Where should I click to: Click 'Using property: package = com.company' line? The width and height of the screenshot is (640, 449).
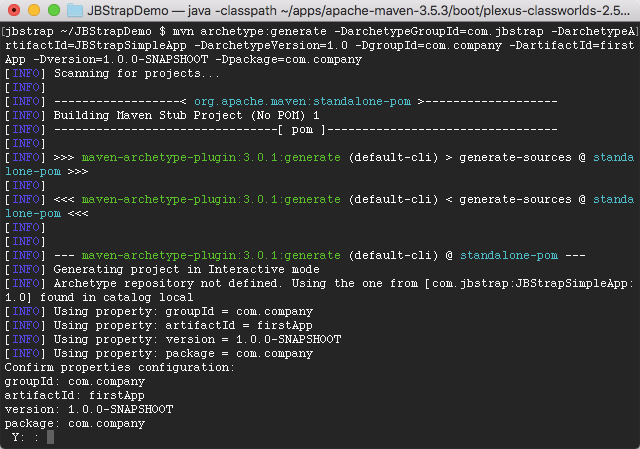(183, 353)
